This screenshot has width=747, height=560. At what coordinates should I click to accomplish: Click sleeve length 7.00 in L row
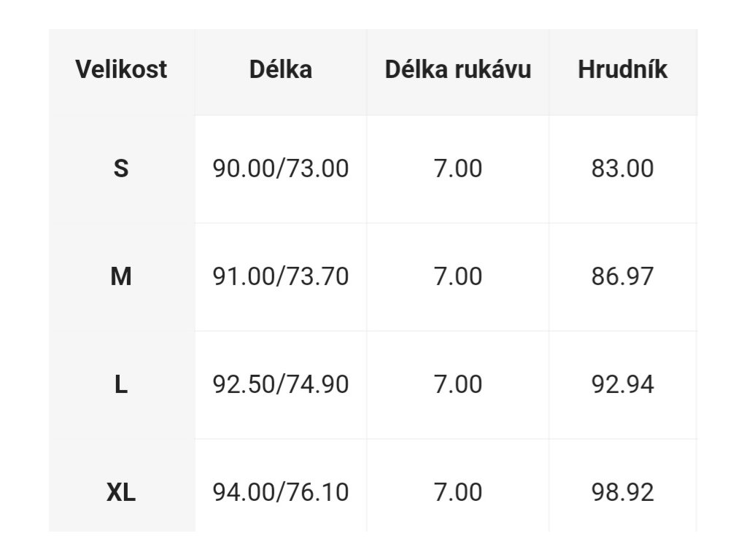pyautogui.click(x=458, y=384)
